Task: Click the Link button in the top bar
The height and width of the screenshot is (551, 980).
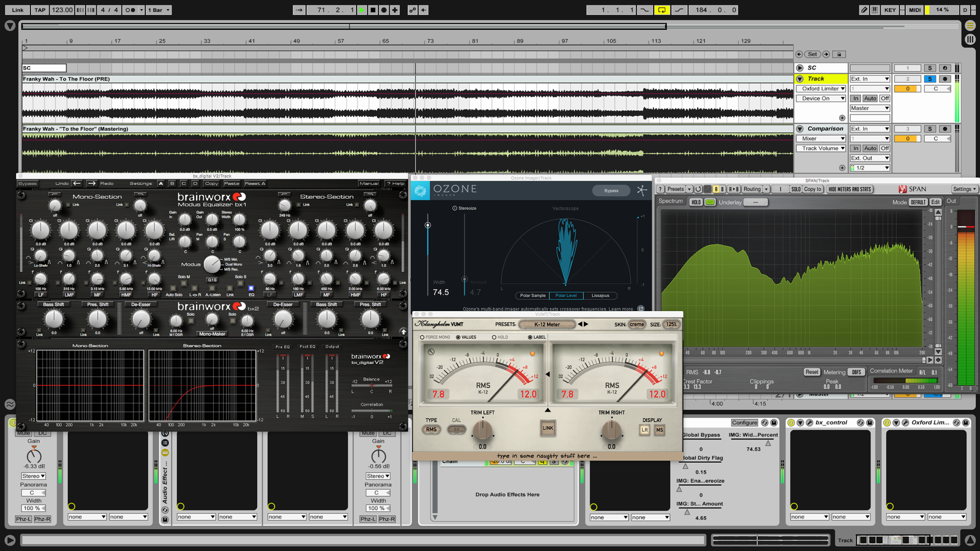Action: click(18, 10)
